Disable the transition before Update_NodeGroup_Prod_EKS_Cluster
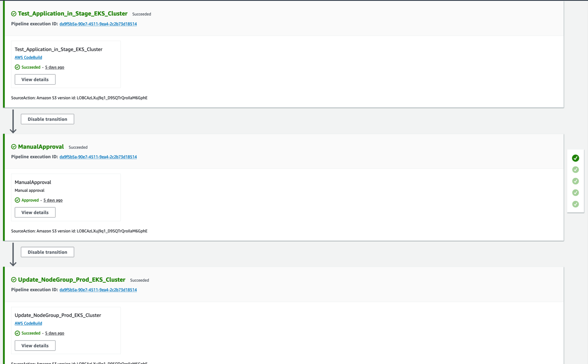The image size is (588, 364). (x=47, y=251)
